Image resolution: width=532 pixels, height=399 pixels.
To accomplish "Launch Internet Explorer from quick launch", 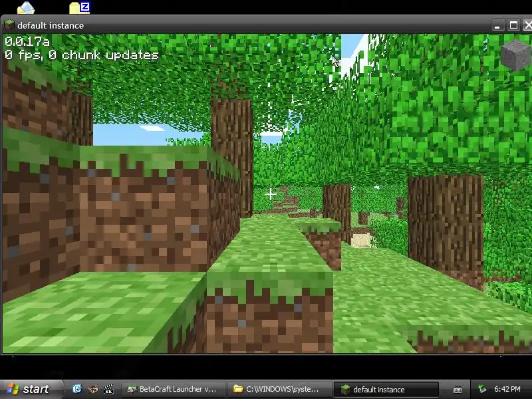I will click(77, 389).
